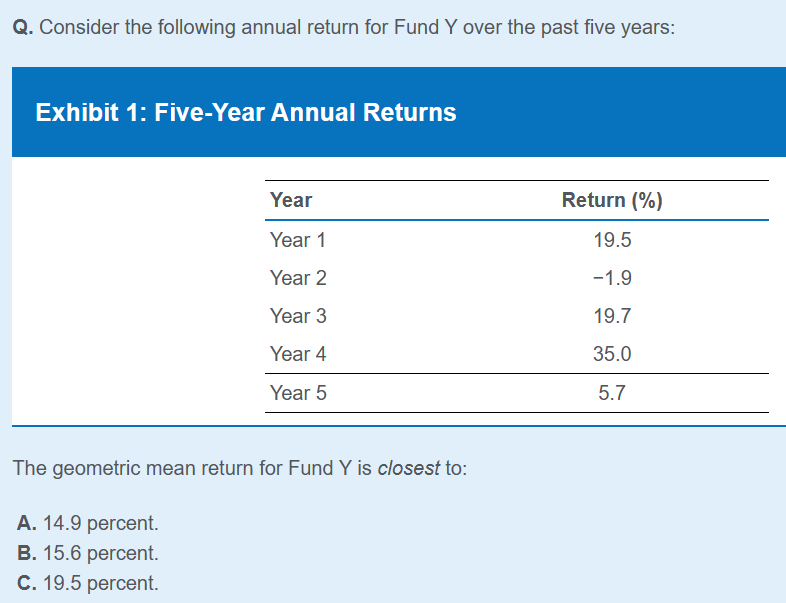Choose answer C, 19.5 percent
The image size is (786, 603).
coord(88,583)
